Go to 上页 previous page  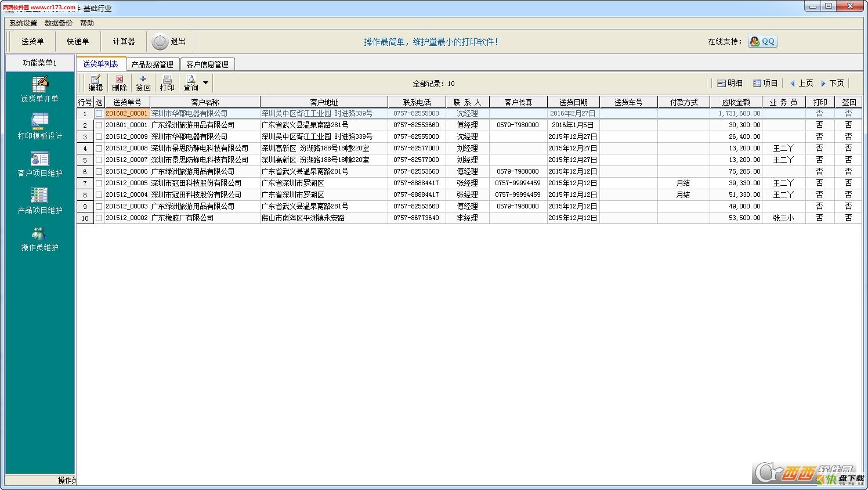[801, 84]
